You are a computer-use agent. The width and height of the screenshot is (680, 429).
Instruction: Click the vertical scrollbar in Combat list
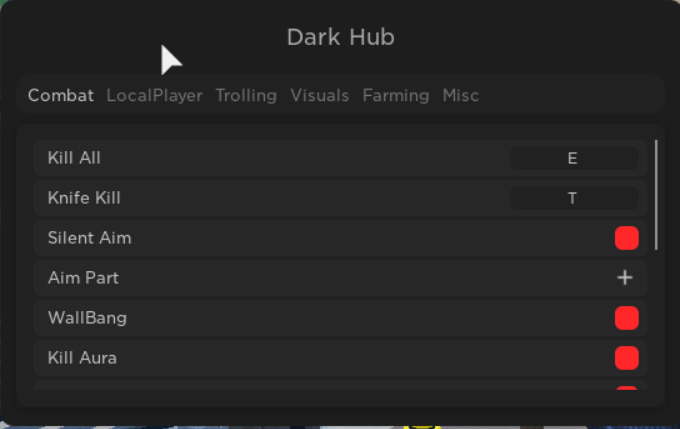point(657,195)
